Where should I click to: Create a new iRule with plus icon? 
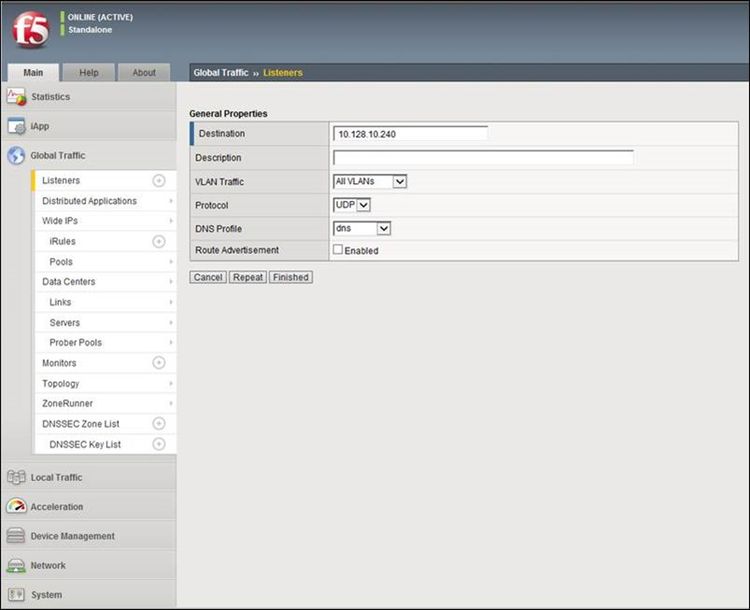click(x=158, y=241)
